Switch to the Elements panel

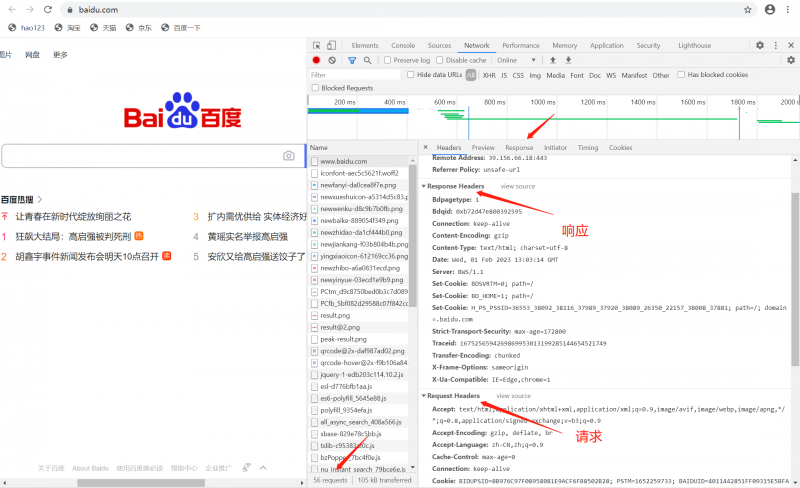pyautogui.click(x=365, y=45)
